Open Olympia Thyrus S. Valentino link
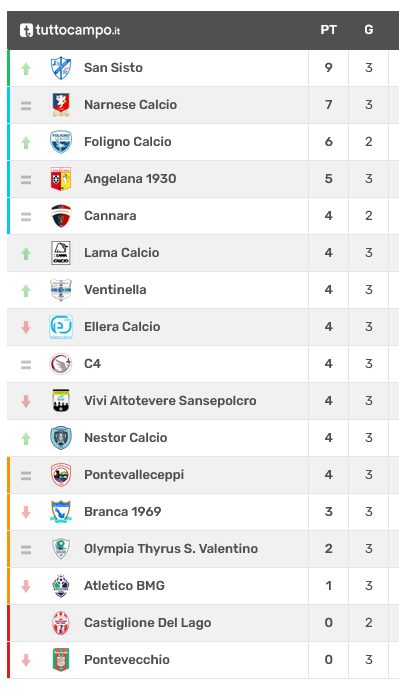The image size is (399, 691). pyautogui.click(x=171, y=549)
